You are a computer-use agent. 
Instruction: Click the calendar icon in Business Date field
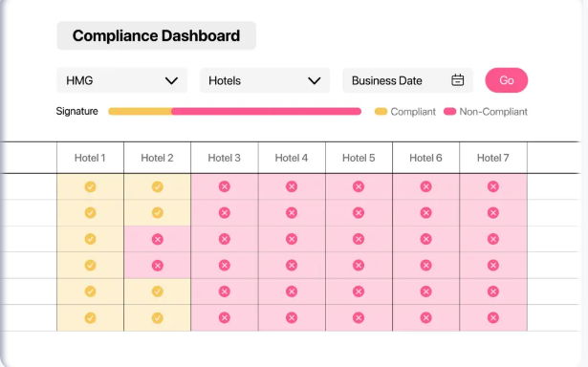[x=458, y=80]
